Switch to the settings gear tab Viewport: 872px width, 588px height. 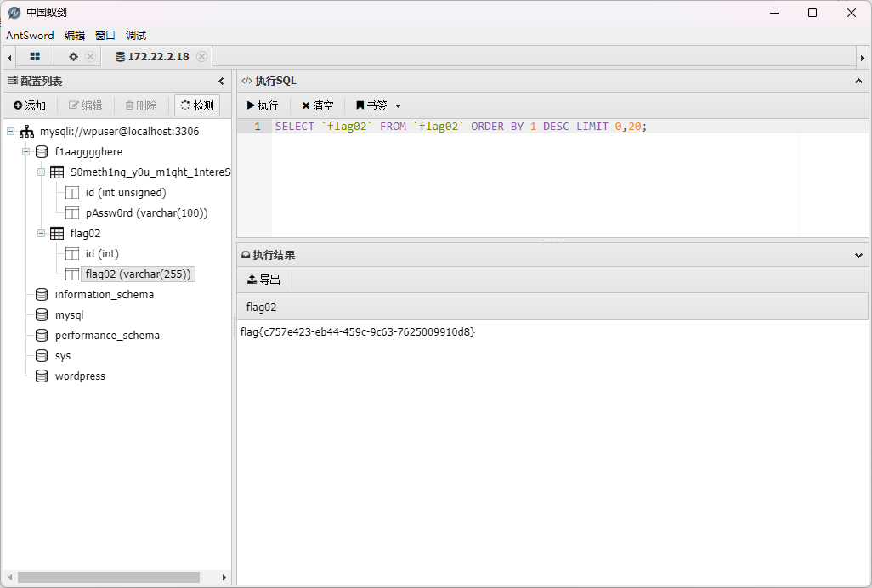pyautogui.click(x=73, y=57)
